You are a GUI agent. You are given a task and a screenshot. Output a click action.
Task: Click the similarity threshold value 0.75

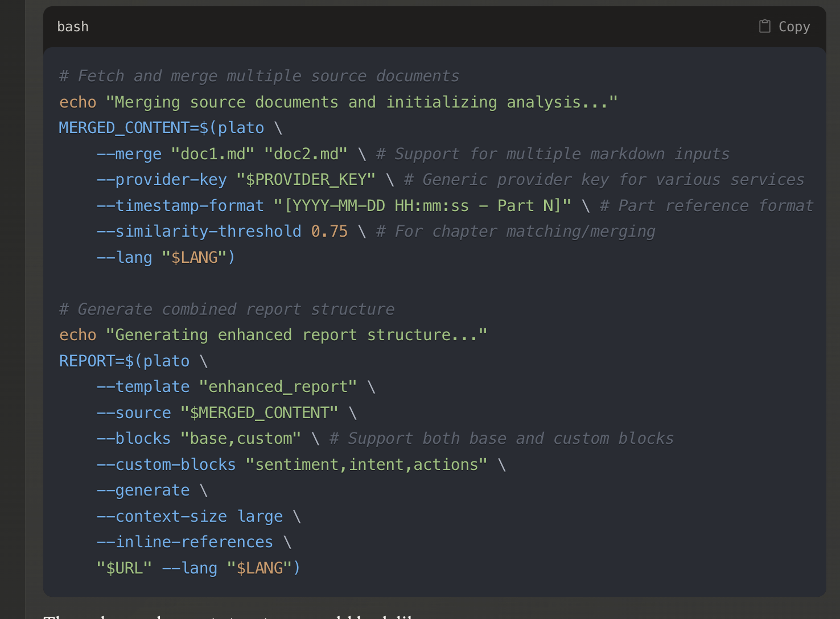coord(329,231)
